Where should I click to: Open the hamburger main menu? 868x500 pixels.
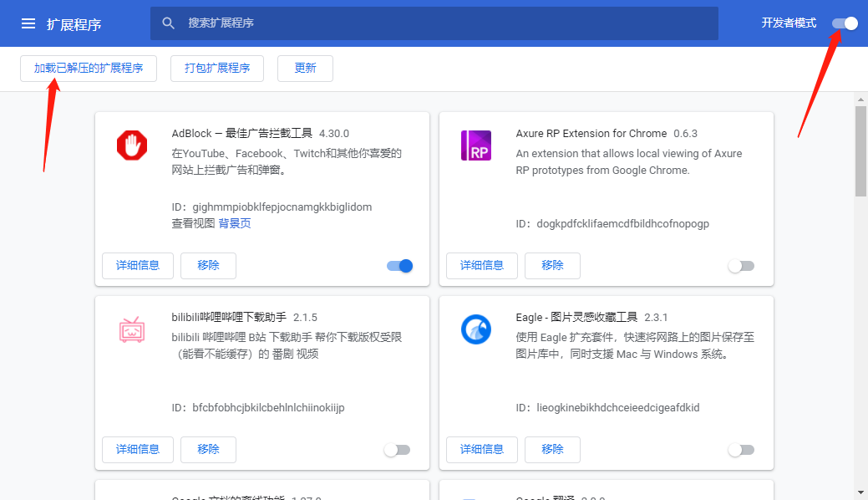28,23
